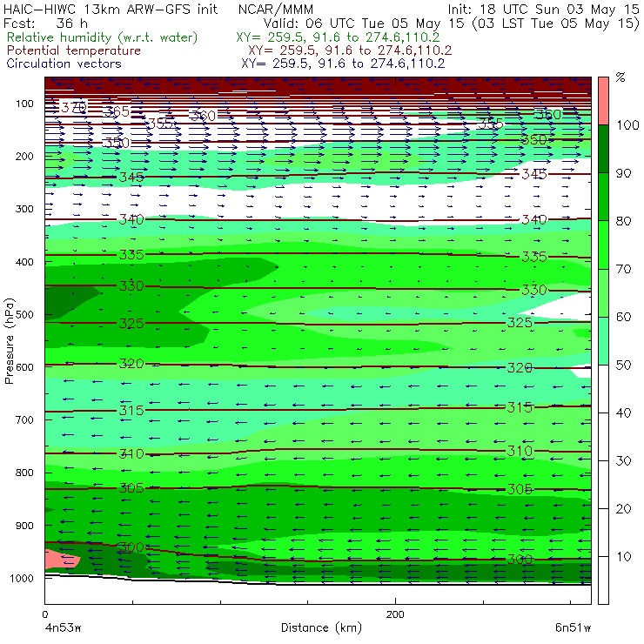Click the "Pressure (hPa)" axis title

[x=10, y=341]
